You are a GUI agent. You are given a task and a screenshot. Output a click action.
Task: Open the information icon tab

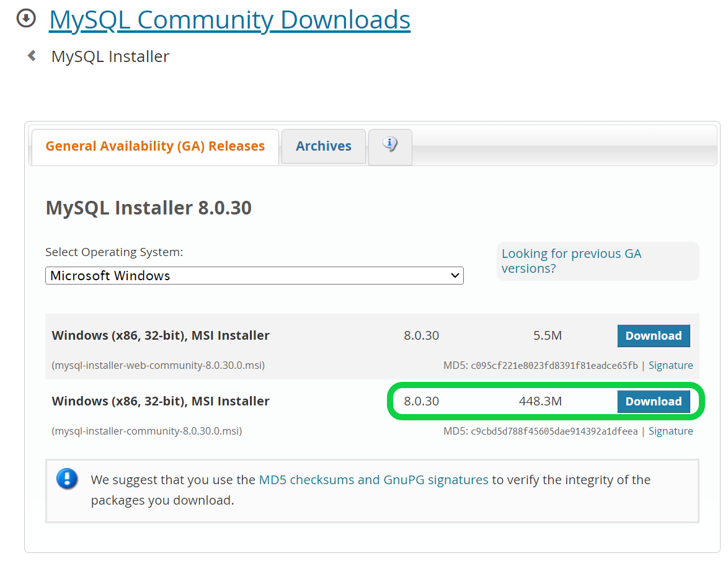pyautogui.click(x=390, y=146)
